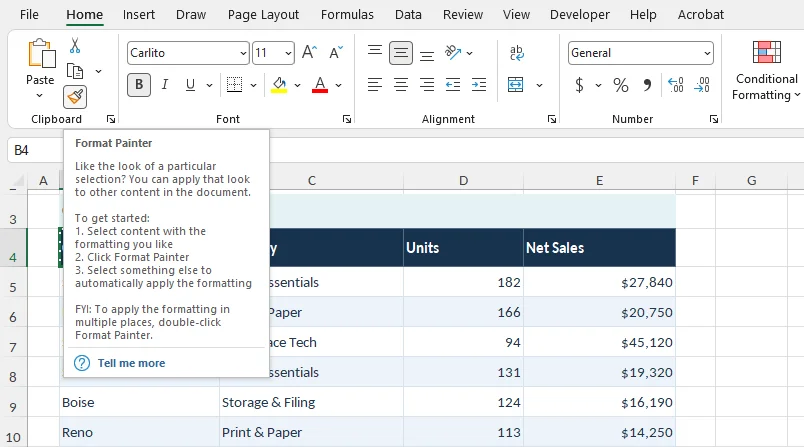Toggle Italic formatting
This screenshot has width=804, height=447.
pos(165,85)
